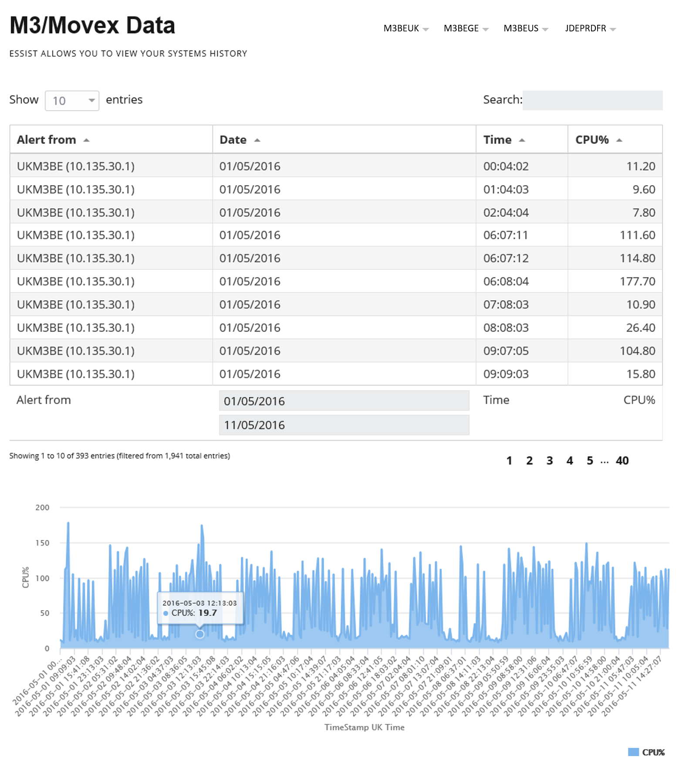Click the highlighted chart data point marker
This screenshot has height=784, width=686.
click(199, 634)
